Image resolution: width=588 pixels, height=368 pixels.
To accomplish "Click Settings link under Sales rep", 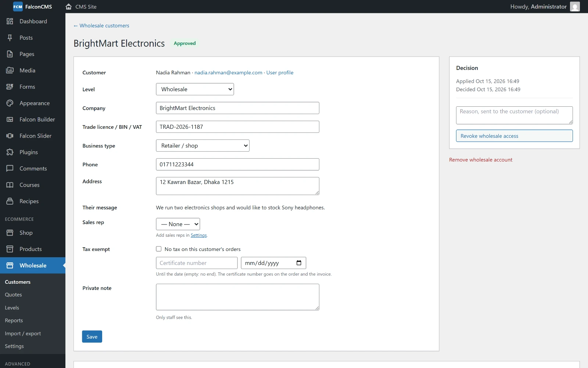I will click(199, 236).
